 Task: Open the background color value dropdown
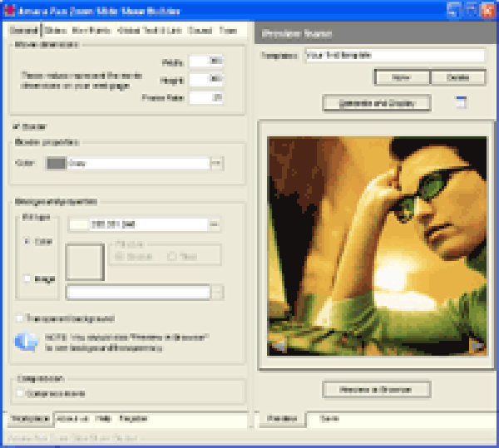tap(138, 224)
